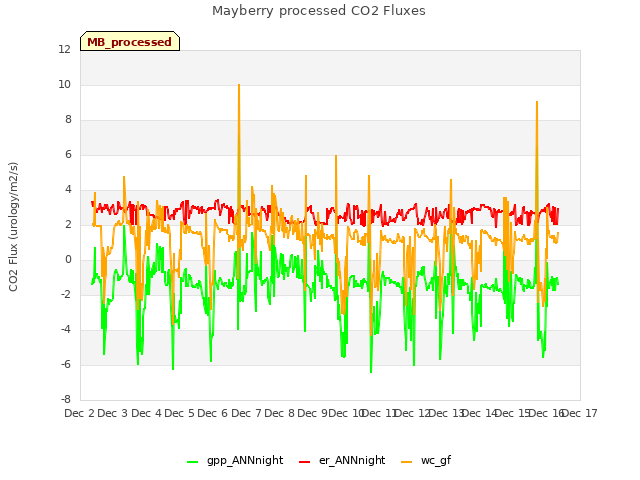Click the y-axis label 4

(x=68, y=189)
